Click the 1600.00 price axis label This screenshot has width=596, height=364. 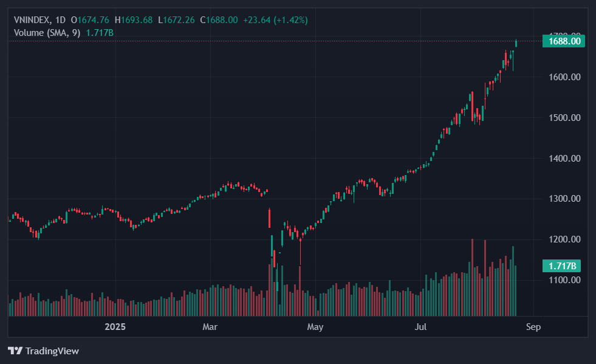pyautogui.click(x=564, y=77)
